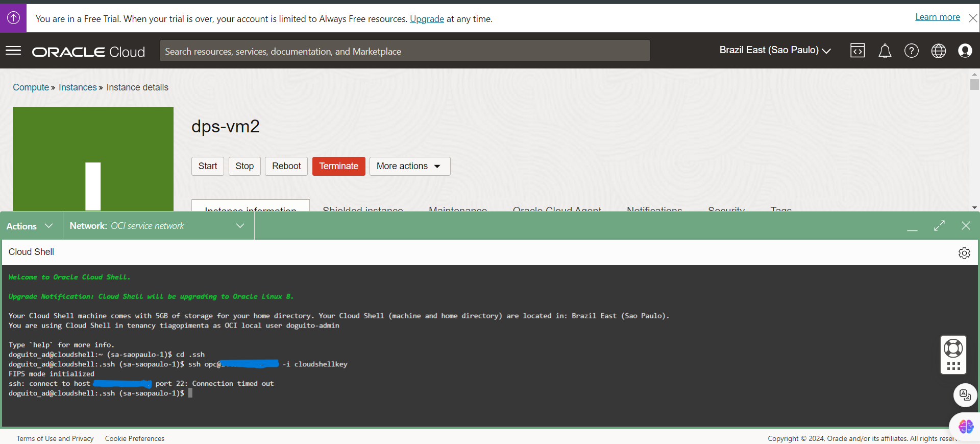Open Terms of Use and Privacy link

[x=55, y=438]
